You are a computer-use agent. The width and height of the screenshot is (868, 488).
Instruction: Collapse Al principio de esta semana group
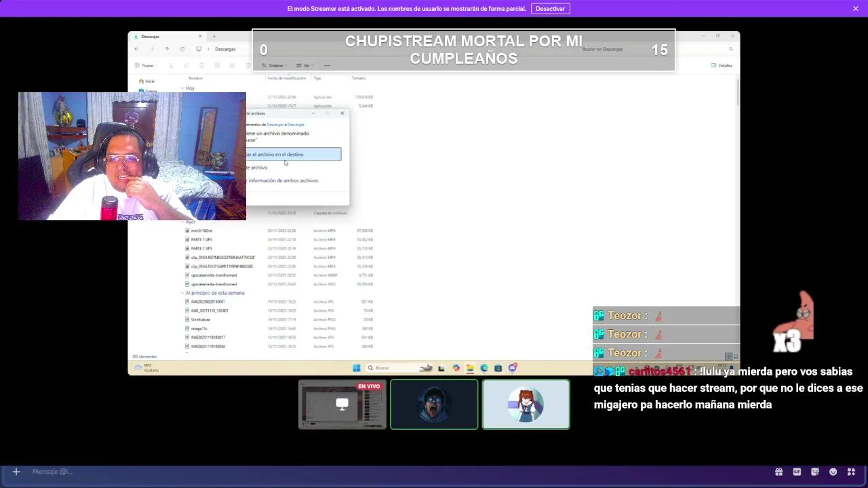coord(182,293)
